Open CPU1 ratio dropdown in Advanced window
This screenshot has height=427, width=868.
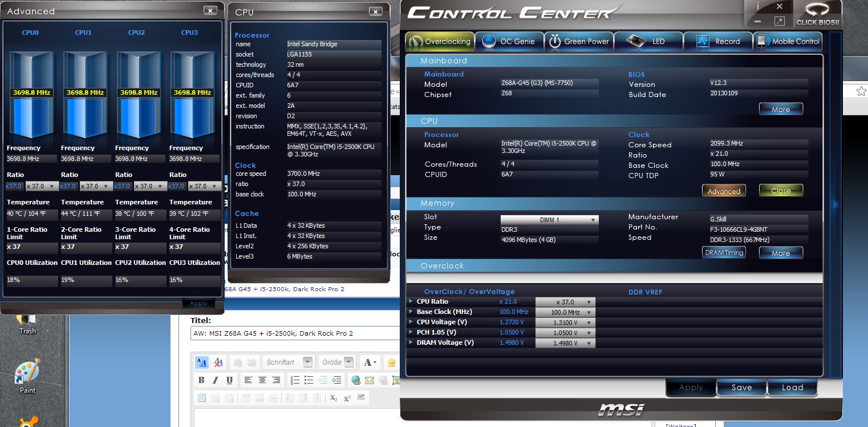(96, 186)
